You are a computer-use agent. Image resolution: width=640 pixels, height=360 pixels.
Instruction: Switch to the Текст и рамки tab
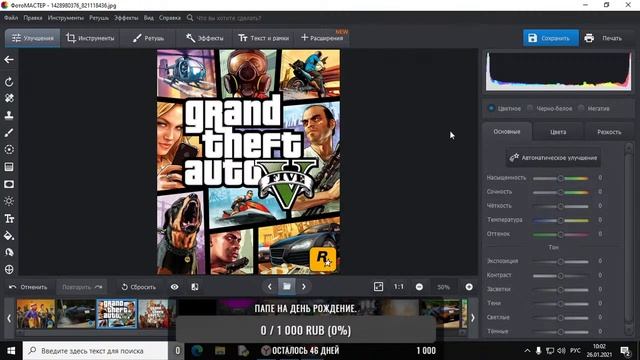click(264, 38)
